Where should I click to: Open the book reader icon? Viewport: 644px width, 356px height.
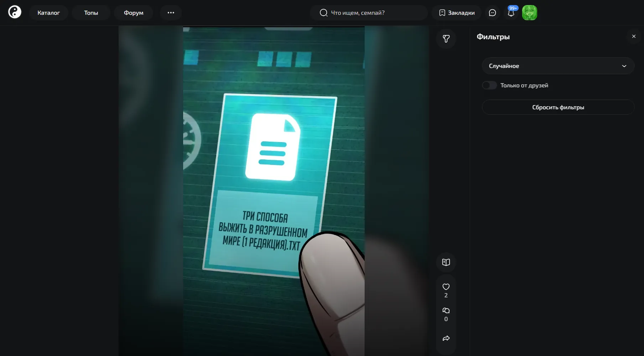tap(446, 262)
